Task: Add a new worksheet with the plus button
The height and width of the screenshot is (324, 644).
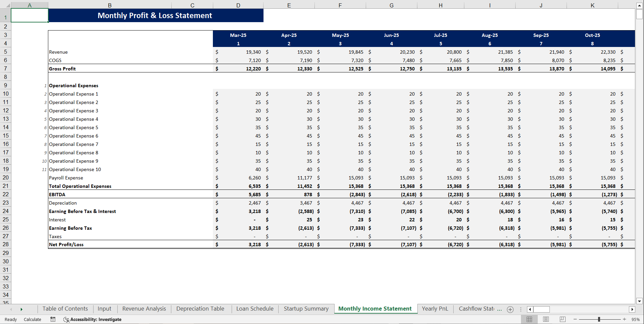Action: coord(510,309)
